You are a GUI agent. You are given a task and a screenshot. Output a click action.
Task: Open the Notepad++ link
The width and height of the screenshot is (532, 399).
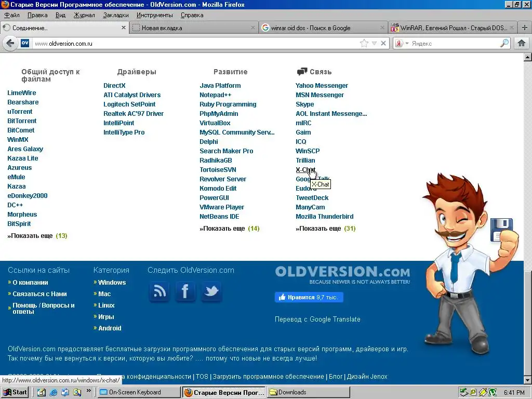(216, 95)
